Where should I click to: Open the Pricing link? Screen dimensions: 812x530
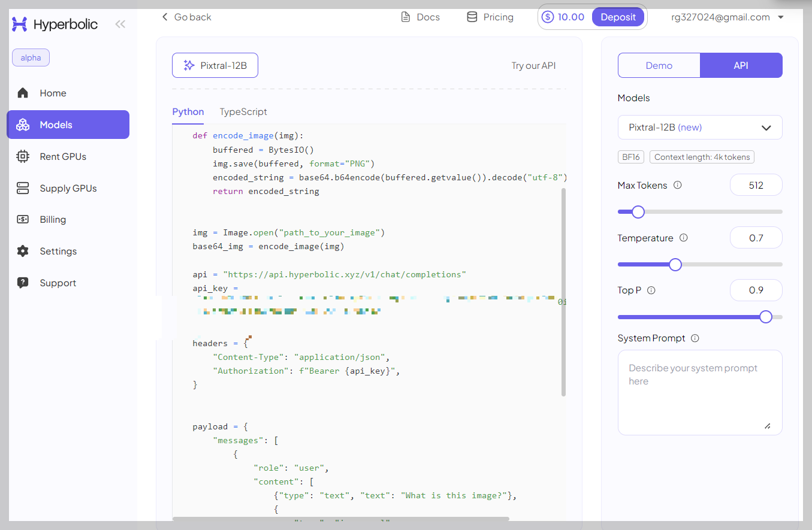click(490, 17)
